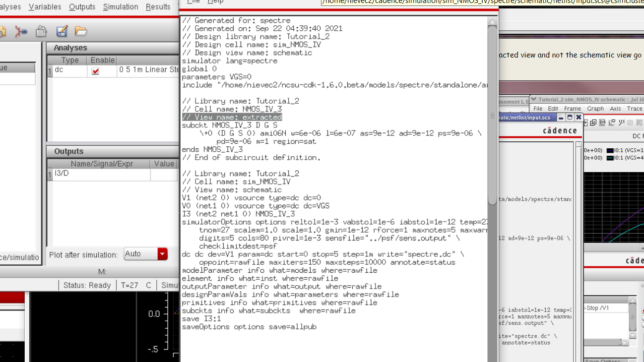Click the strip-chart icon in the waveform toolbar
Image resolution: width=644 pixels, height=362 pixels.
pos(603,123)
